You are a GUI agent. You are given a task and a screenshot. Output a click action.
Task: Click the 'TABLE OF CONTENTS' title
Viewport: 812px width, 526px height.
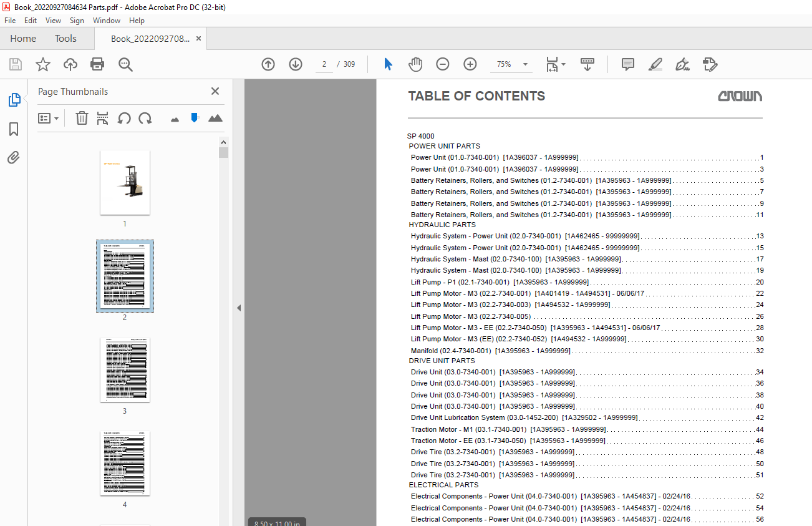tap(476, 96)
